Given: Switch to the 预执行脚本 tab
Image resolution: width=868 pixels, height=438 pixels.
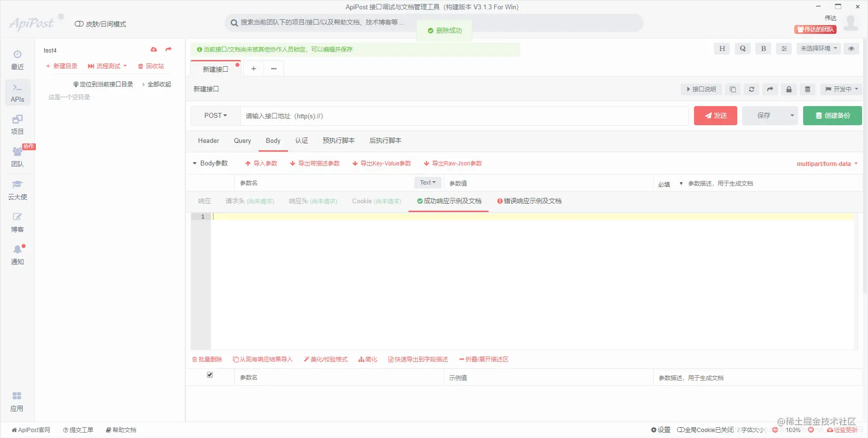Looking at the screenshot, I should pyautogui.click(x=339, y=141).
